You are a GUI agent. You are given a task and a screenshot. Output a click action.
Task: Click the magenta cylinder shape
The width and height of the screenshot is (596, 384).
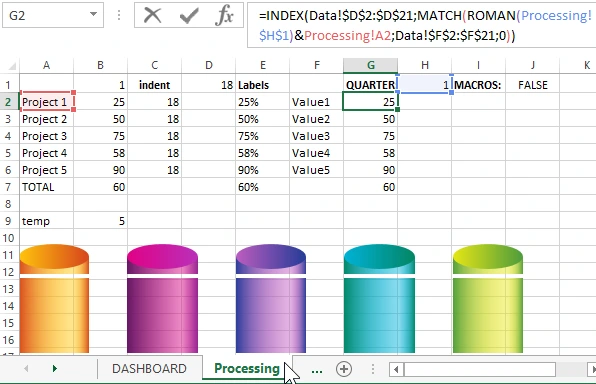[162, 299]
